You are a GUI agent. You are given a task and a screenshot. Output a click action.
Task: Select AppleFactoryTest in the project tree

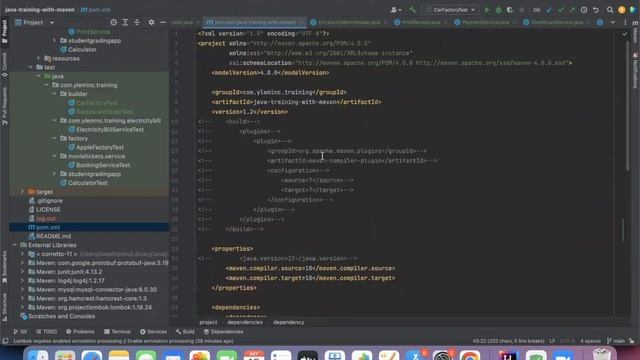click(100, 147)
